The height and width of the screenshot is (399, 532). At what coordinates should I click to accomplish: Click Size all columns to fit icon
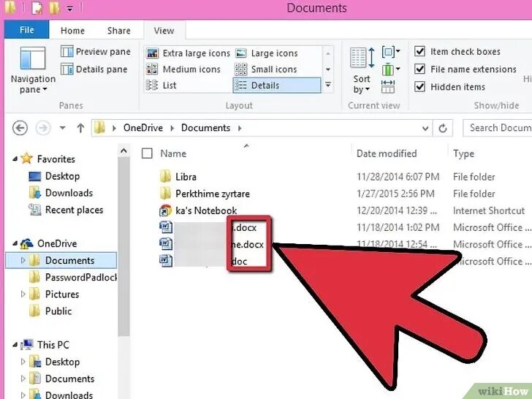pos(388,86)
